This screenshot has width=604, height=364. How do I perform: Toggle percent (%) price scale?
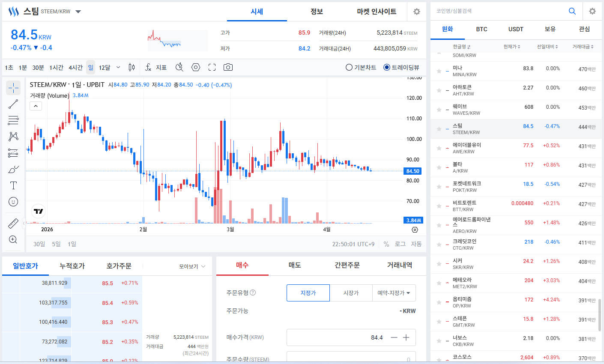tap(386, 244)
